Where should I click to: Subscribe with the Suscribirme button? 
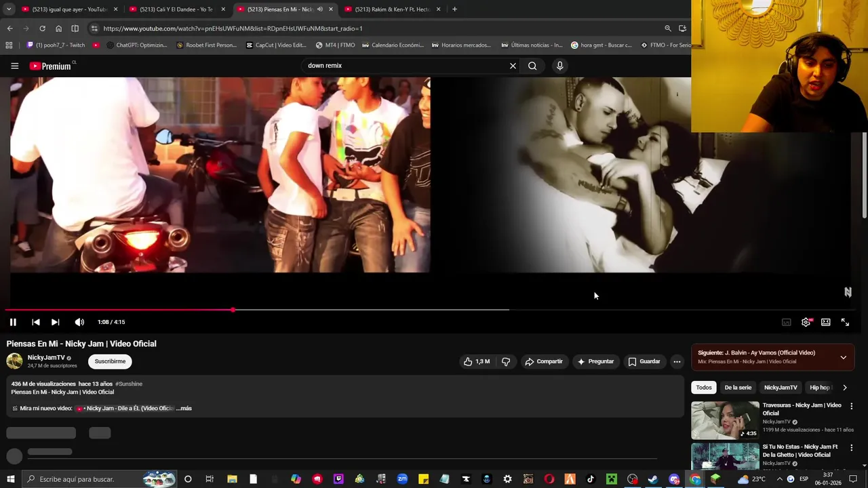pos(110,361)
